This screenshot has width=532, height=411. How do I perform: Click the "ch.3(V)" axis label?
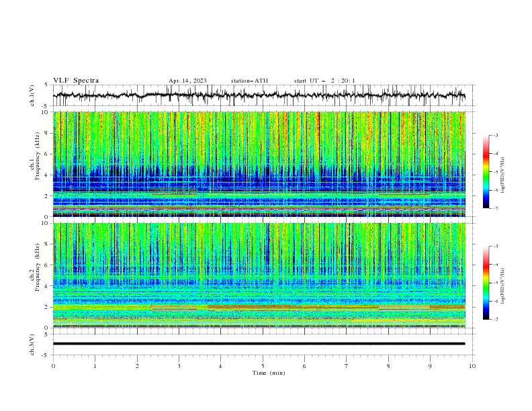tap(32, 345)
